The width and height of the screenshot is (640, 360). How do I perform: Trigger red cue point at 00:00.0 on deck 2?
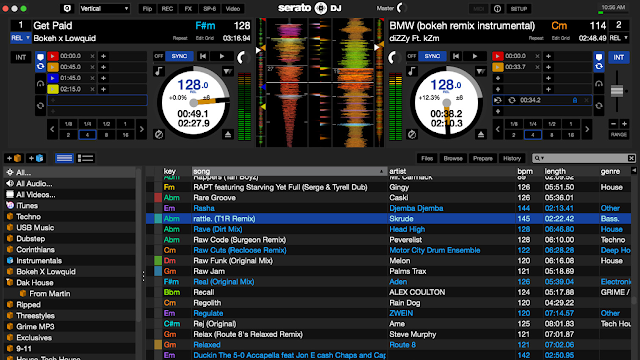point(498,56)
